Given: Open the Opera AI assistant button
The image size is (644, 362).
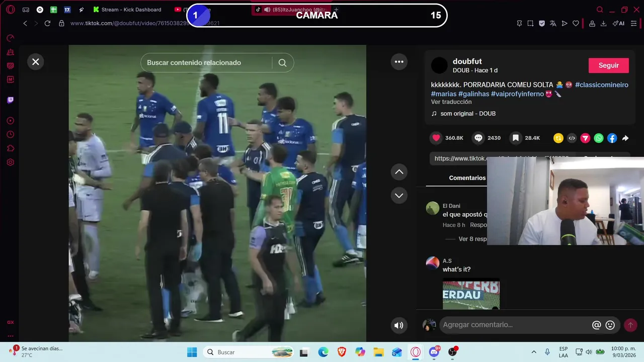Looking at the screenshot, I should click(x=618, y=23).
